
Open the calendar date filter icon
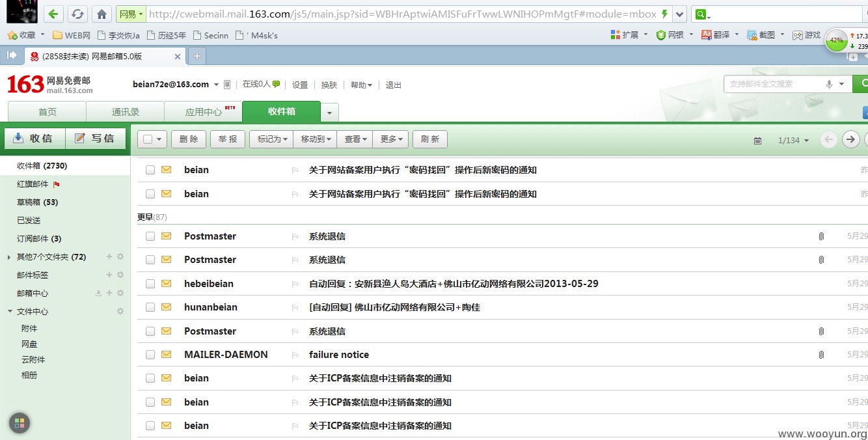[x=757, y=141]
